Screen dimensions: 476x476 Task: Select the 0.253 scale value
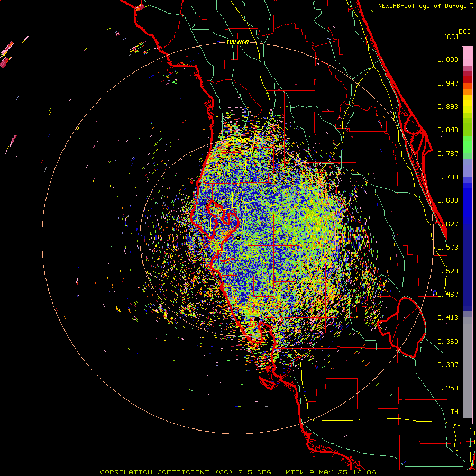point(448,388)
